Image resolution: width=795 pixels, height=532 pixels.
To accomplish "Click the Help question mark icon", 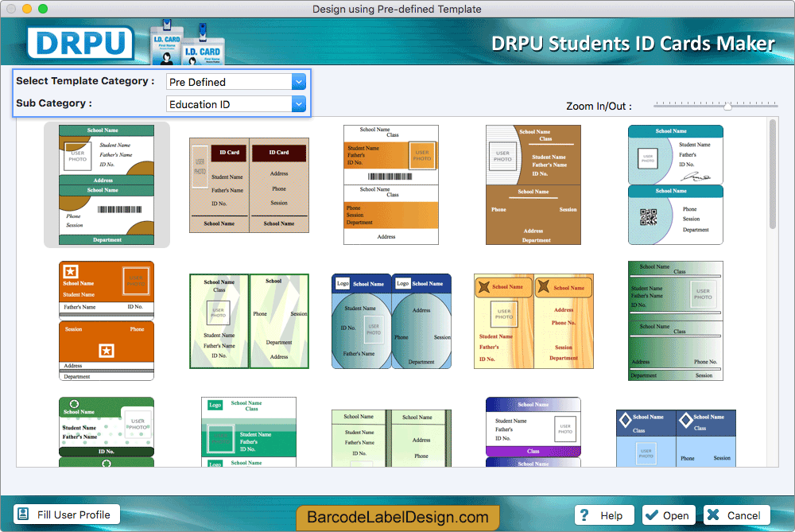I will tap(584, 515).
